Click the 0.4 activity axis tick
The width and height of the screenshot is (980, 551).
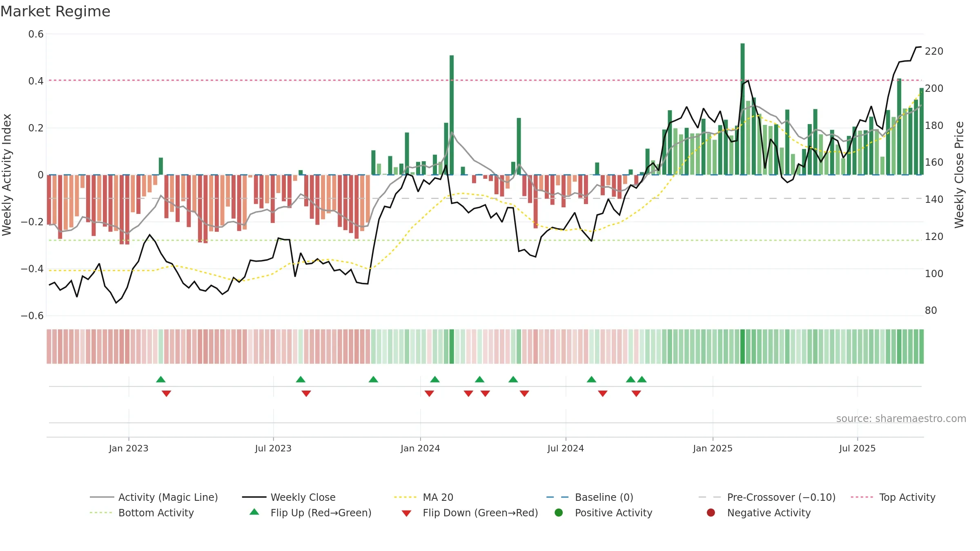(36, 81)
